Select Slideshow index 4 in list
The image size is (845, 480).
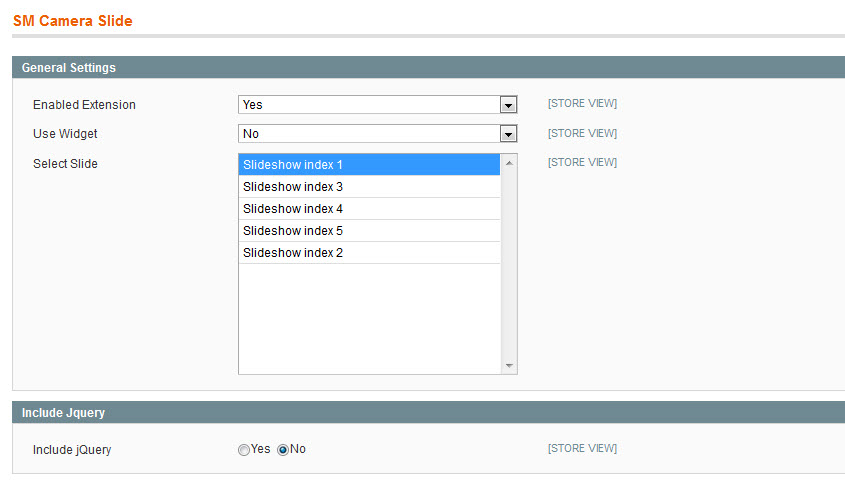point(369,209)
